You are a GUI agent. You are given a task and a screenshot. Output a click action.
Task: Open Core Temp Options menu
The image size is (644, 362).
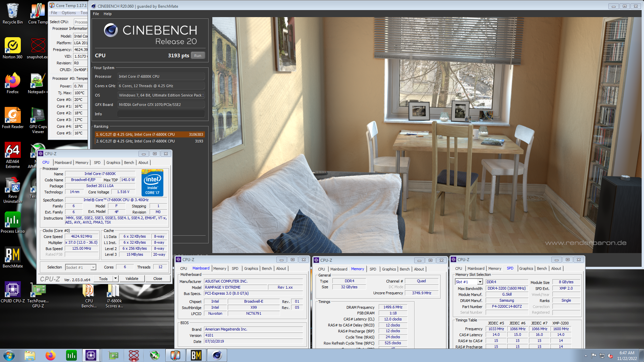tap(69, 13)
